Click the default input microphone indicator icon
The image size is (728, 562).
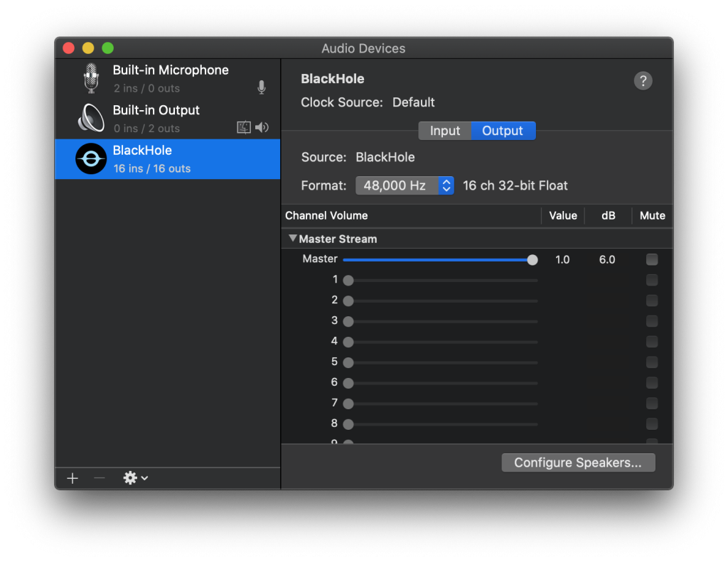[x=262, y=88]
